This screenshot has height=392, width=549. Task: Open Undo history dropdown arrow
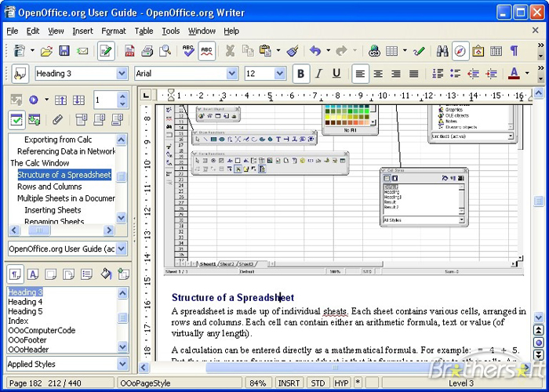(328, 51)
